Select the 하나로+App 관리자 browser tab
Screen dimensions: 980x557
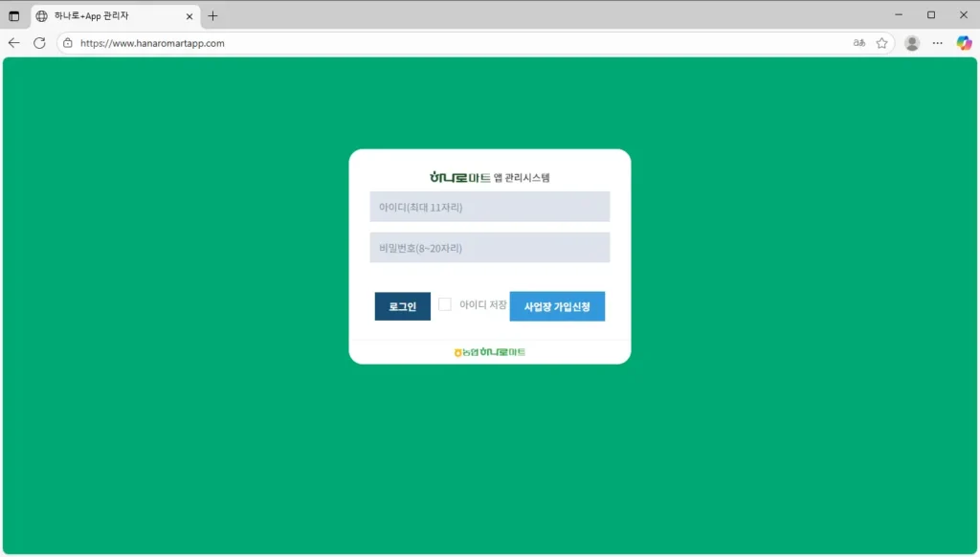pyautogui.click(x=105, y=16)
